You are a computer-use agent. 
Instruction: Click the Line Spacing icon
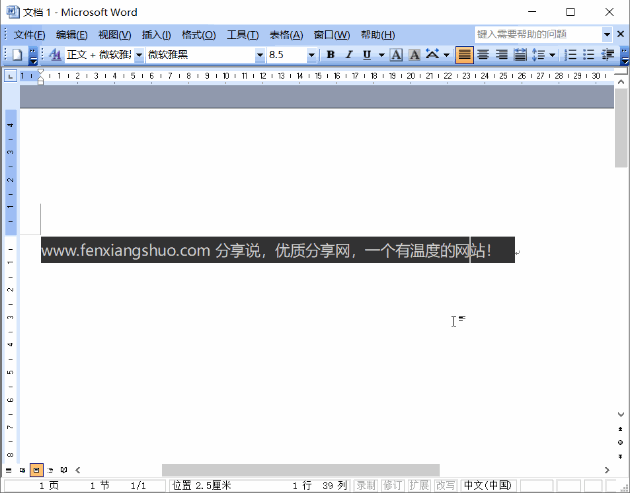(538, 55)
